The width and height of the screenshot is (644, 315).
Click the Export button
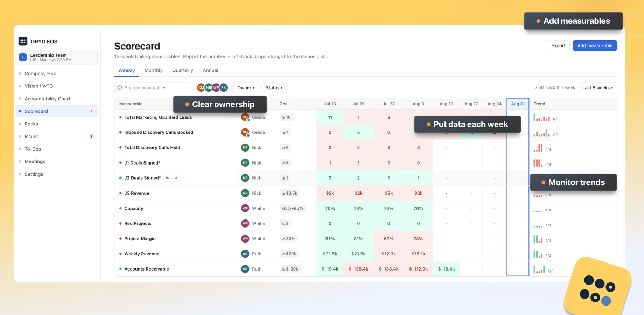(x=558, y=45)
